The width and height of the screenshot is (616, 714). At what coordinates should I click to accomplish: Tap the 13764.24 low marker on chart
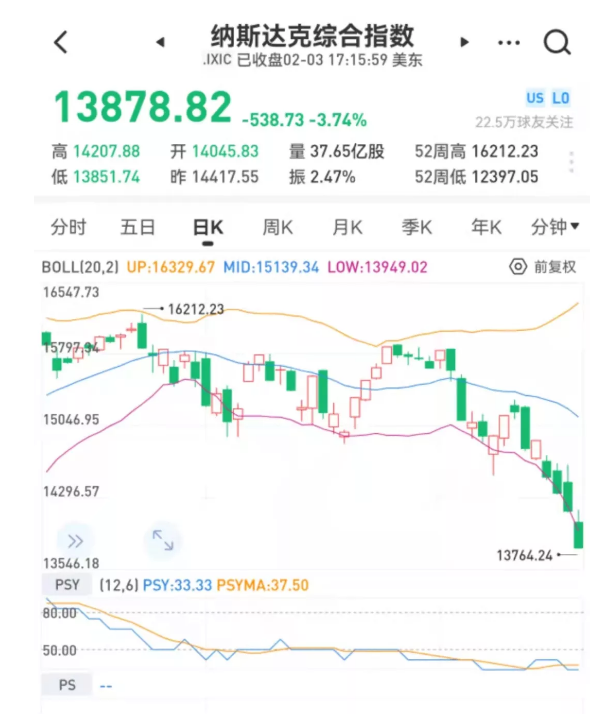tap(524, 556)
